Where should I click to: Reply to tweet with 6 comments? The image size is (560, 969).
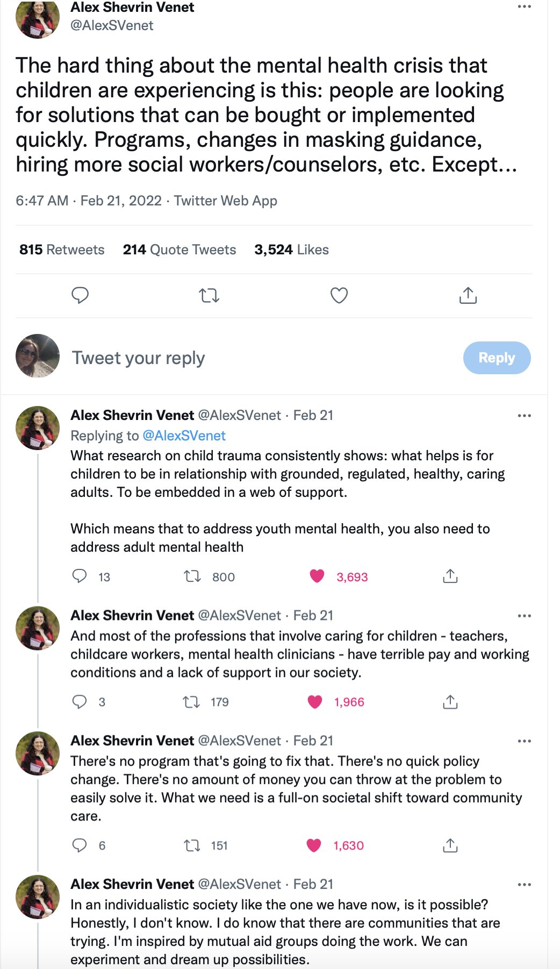[x=80, y=845]
